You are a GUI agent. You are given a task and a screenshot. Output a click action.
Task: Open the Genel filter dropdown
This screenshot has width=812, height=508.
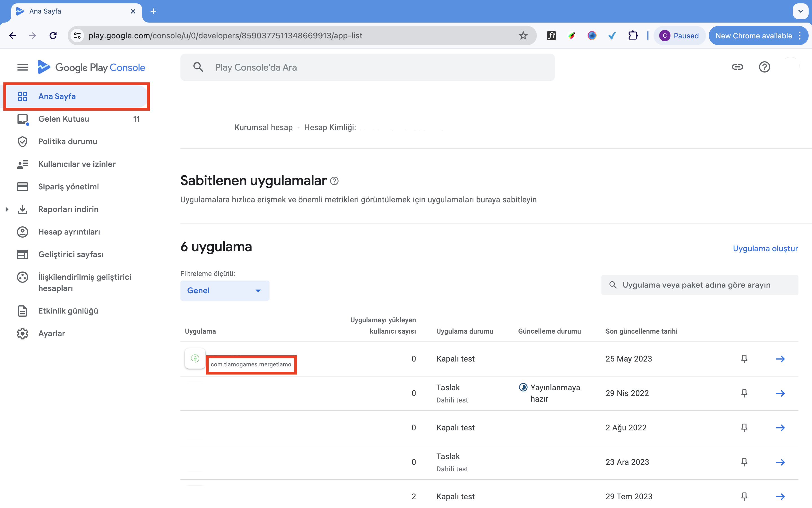225,291
